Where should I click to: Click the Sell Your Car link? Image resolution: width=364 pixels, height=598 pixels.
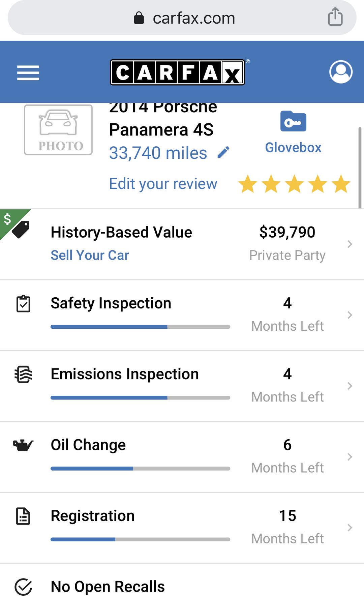(x=90, y=255)
